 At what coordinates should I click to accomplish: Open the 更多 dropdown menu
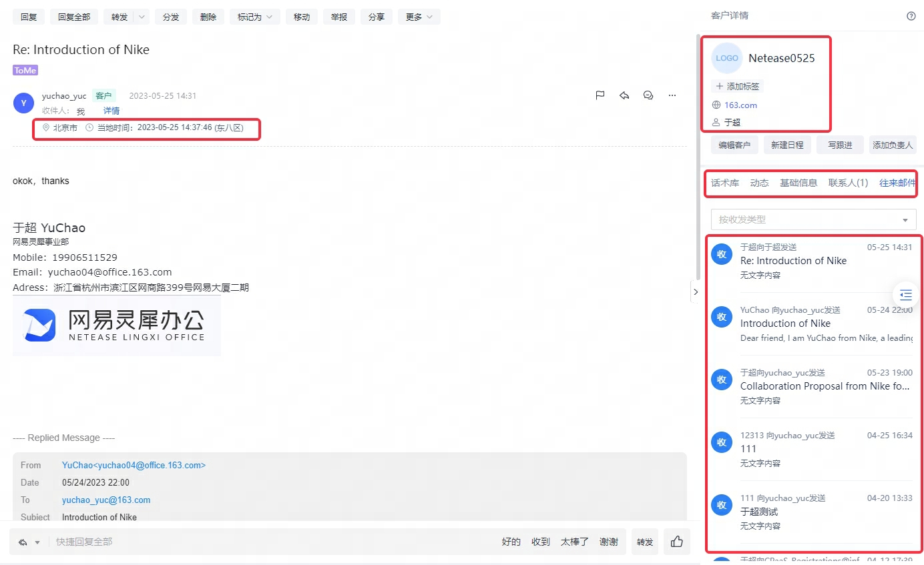(419, 17)
